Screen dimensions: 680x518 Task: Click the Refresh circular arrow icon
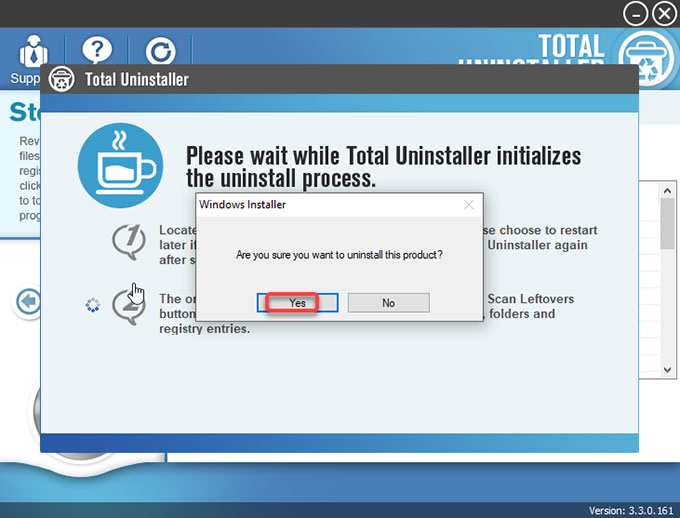(160, 52)
